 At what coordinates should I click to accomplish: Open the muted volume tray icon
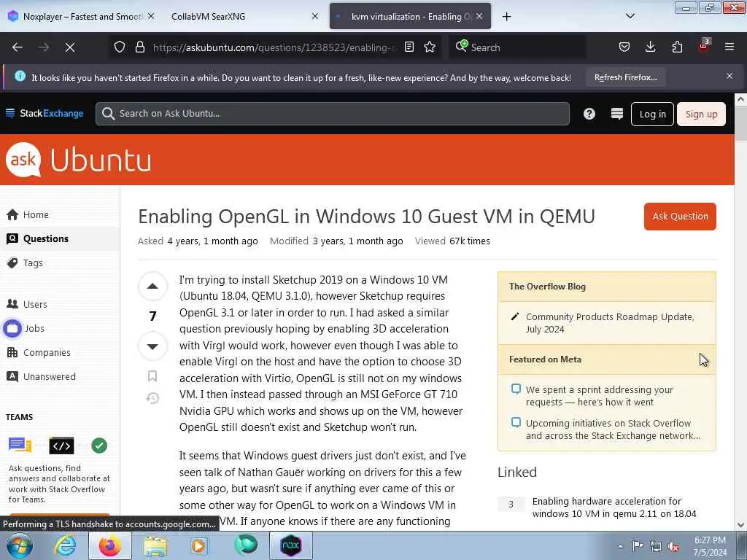[x=673, y=547]
